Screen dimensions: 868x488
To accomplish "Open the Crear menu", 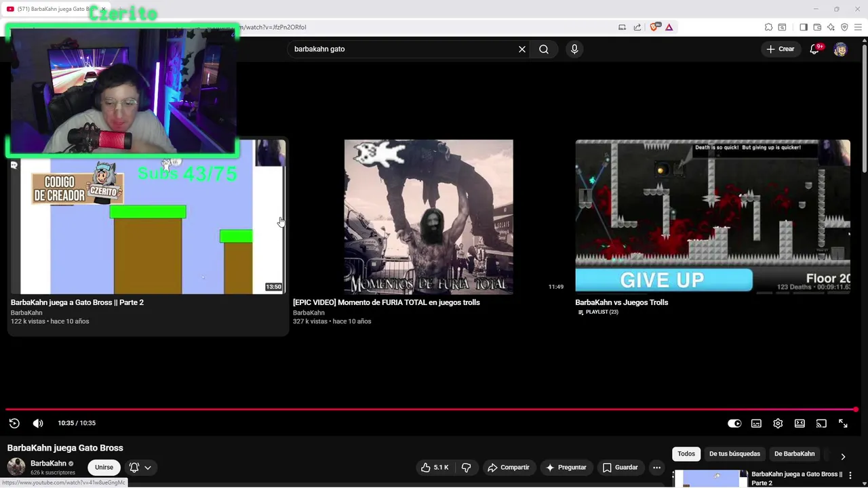I will 780,49.
